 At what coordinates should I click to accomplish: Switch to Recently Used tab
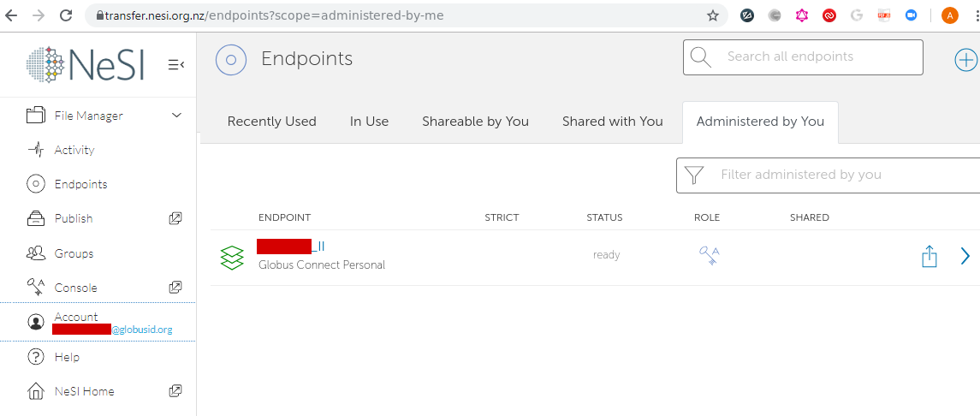271,122
